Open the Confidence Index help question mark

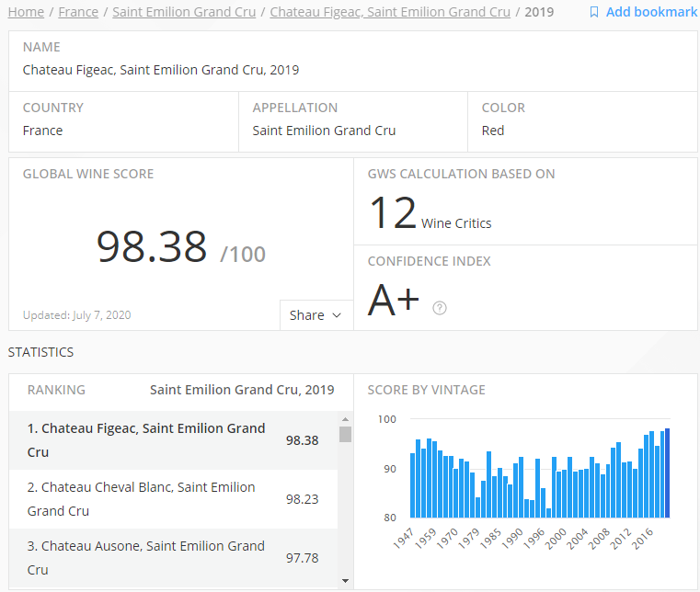pos(440,308)
